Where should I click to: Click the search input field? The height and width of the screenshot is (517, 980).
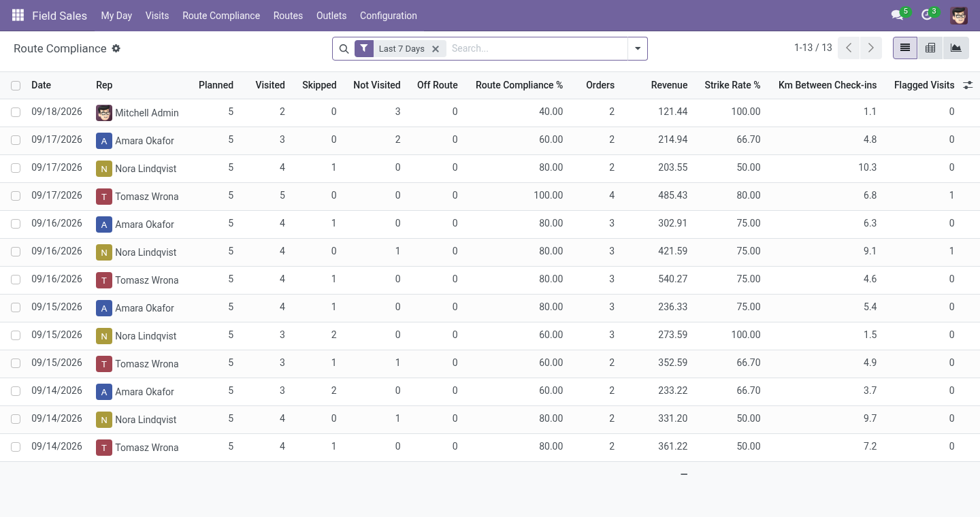pyautogui.click(x=536, y=49)
